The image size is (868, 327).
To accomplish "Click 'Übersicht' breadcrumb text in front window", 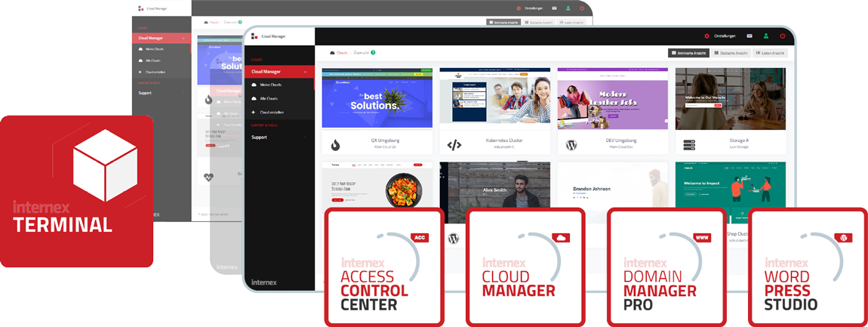I will pos(361,53).
